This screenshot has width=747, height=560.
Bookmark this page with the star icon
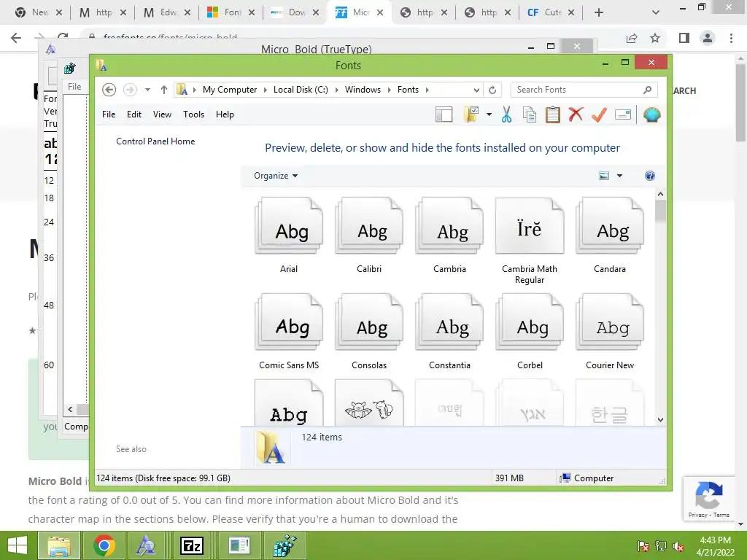(655, 38)
